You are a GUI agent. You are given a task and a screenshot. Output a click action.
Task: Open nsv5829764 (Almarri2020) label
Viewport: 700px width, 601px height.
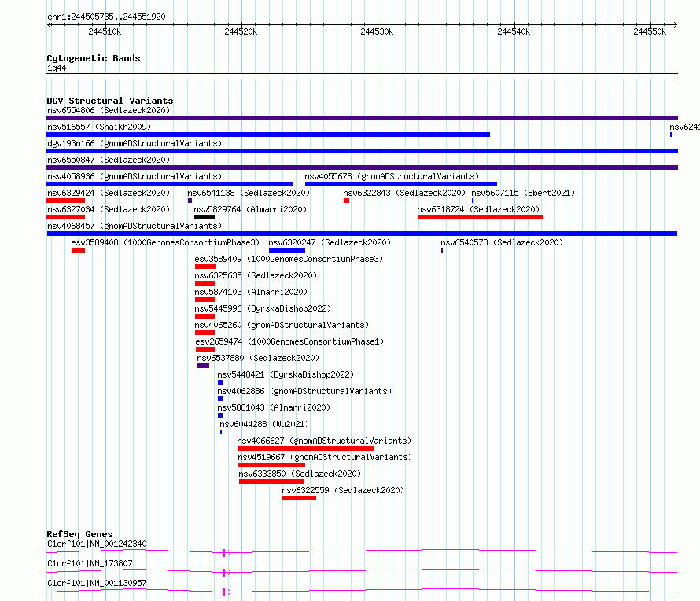(250, 209)
